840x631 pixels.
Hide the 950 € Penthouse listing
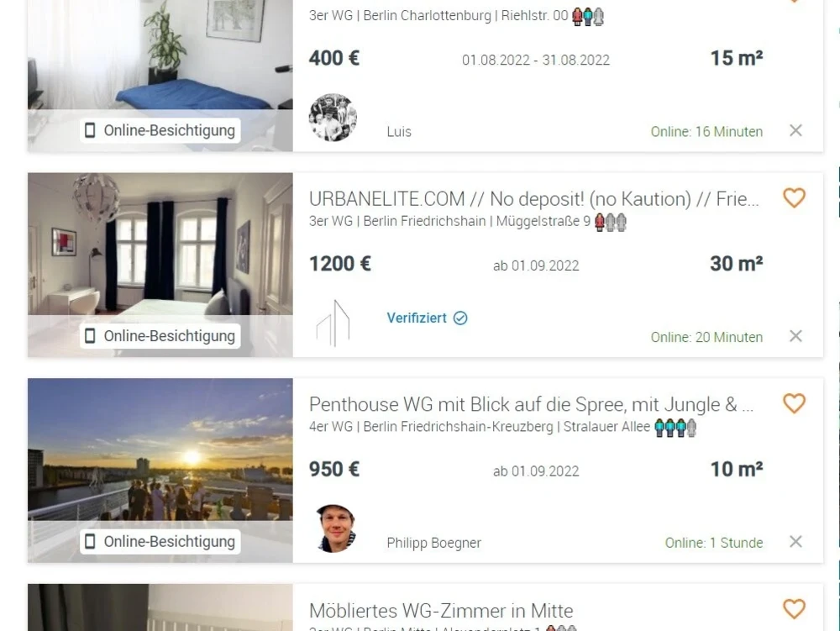click(795, 542)
